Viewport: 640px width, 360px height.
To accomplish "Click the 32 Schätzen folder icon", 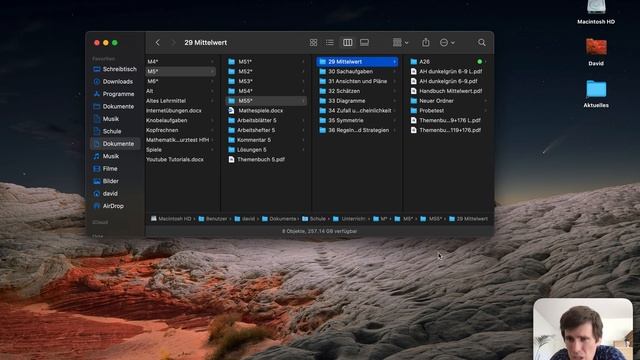I will pyautogui.click(x=322, y=91).
